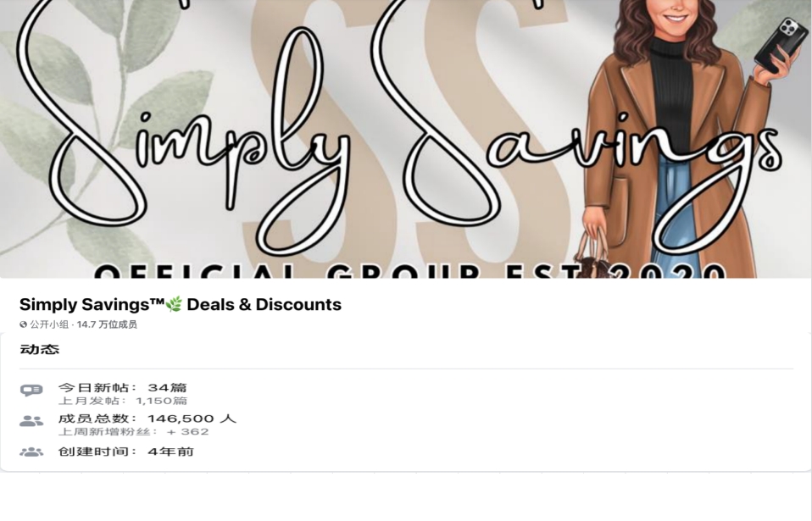Open the Simply Savings group title

click(181, 304)
